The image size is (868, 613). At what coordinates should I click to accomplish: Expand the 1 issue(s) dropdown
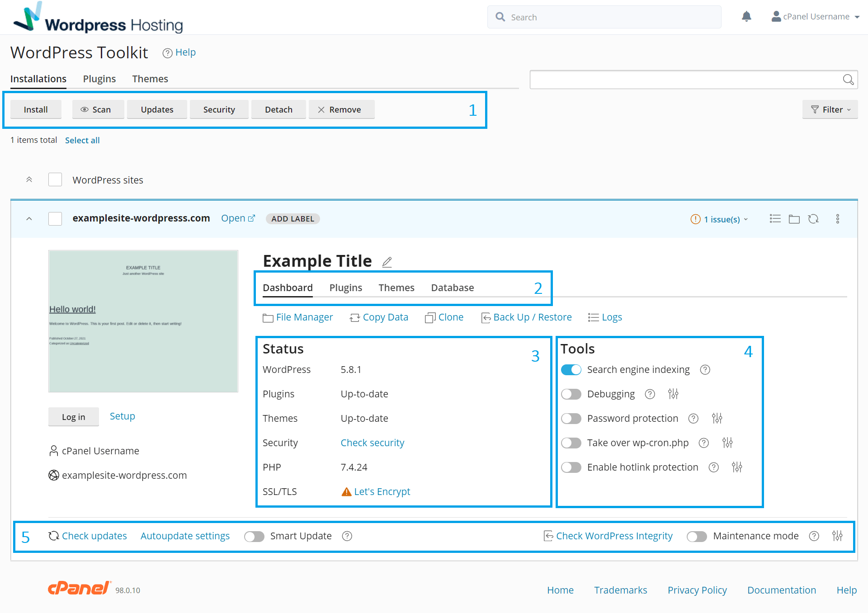pos(719,219)
